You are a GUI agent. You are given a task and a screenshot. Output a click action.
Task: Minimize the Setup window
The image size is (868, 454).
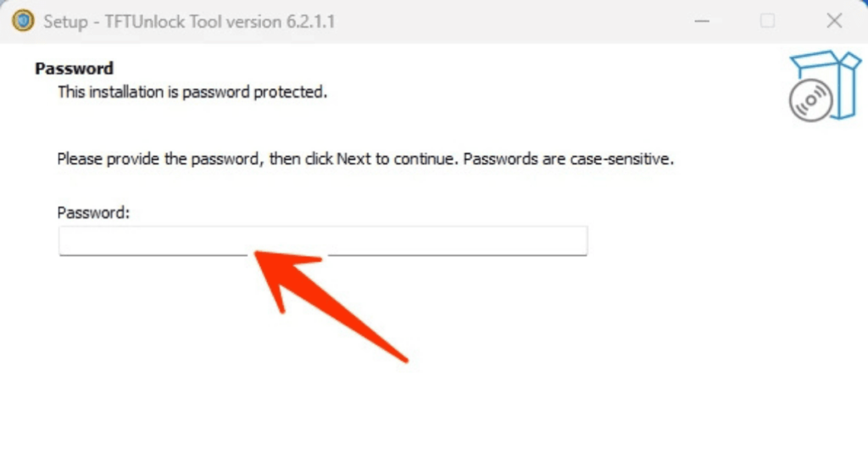point(702,21)
